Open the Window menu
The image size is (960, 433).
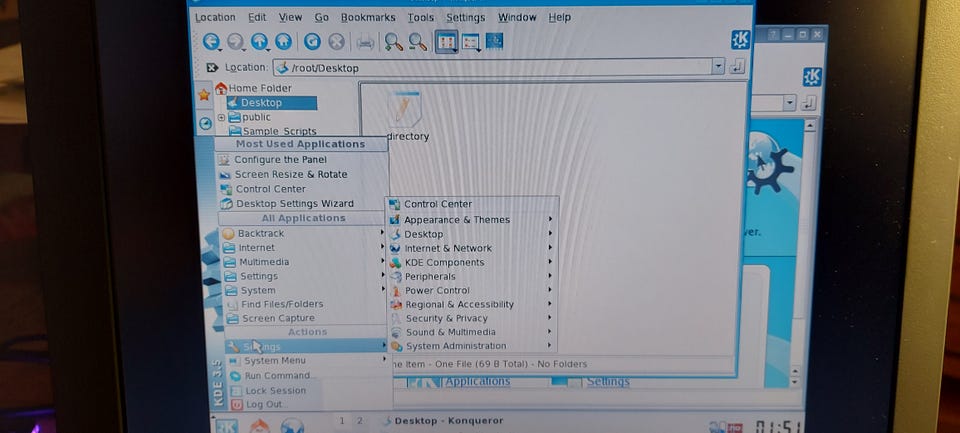tap(517, 18)
